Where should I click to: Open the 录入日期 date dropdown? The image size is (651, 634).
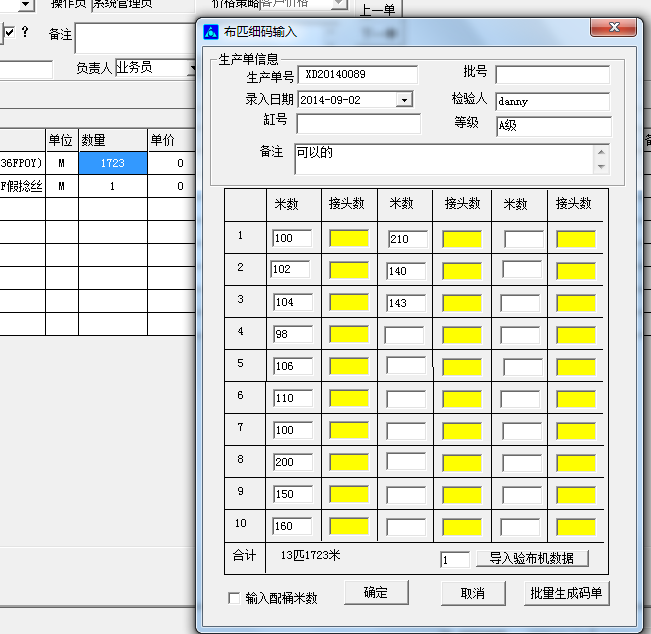pyautogui.click(x=404, y=100)
